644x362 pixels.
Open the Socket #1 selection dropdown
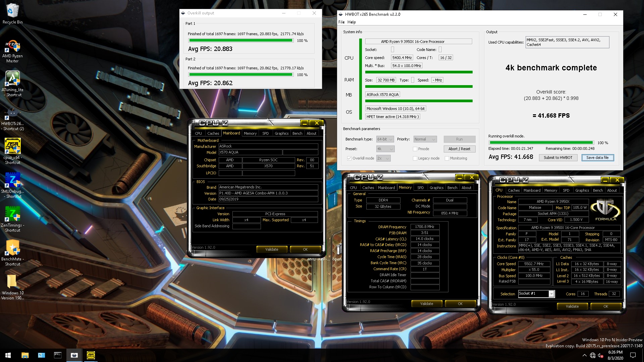click(x=536, y=294)
